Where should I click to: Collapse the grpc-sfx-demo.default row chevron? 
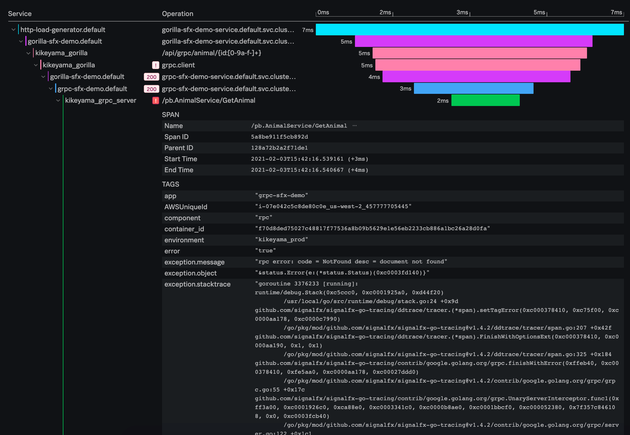[51, 89]
